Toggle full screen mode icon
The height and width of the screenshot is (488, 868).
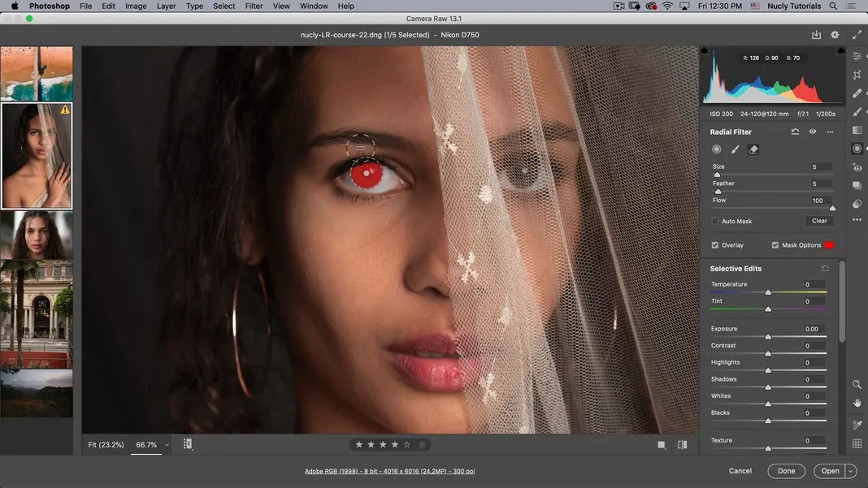click(857, 35)
